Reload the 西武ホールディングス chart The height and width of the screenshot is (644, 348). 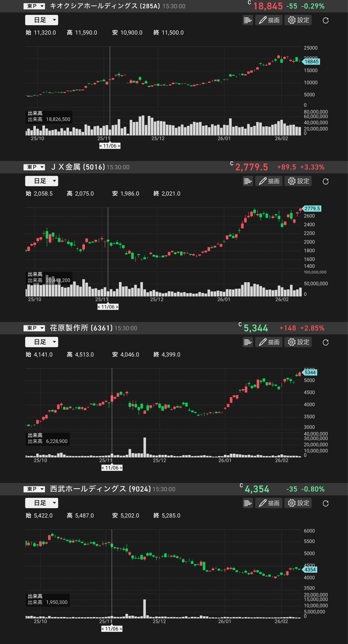click(325, 504)
